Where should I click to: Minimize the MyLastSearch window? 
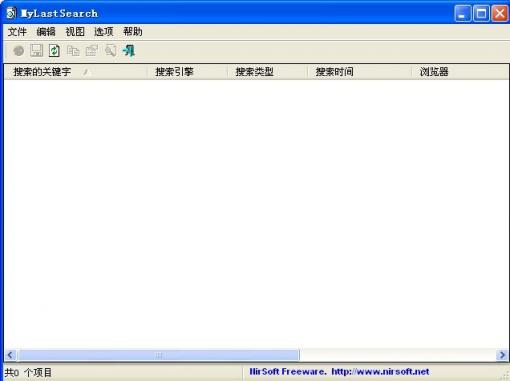(463, 14)
